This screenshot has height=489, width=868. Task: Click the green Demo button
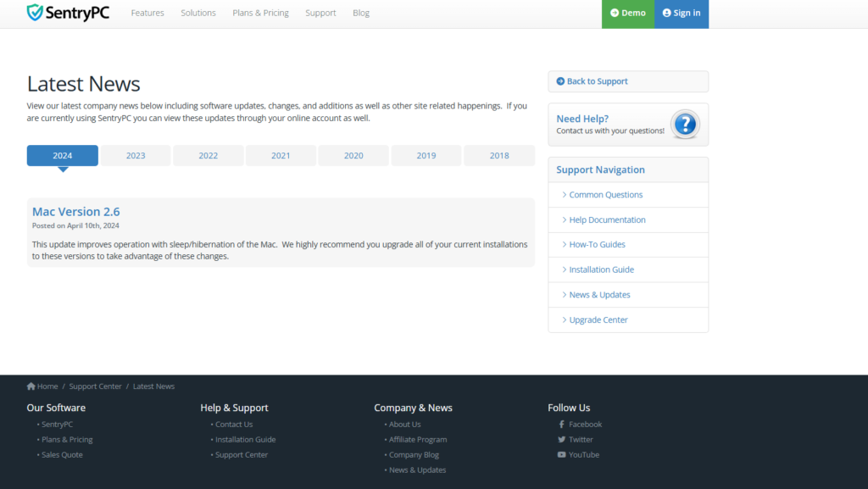click(x=628, y=14)
